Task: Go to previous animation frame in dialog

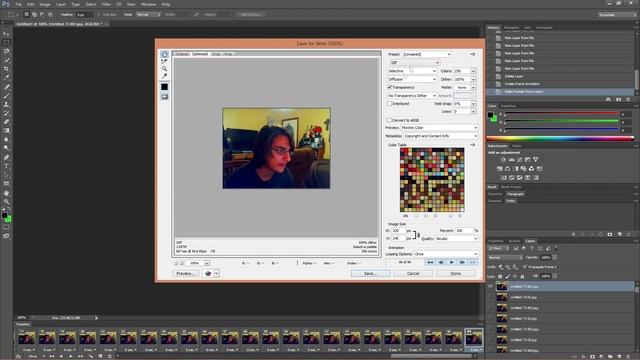Action: click(441, 262)
